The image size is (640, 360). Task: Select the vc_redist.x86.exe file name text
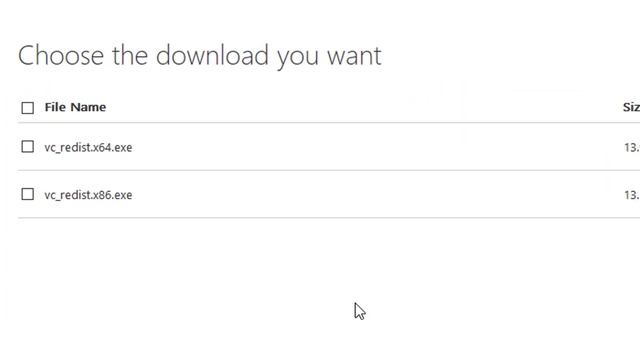(88, 195)
